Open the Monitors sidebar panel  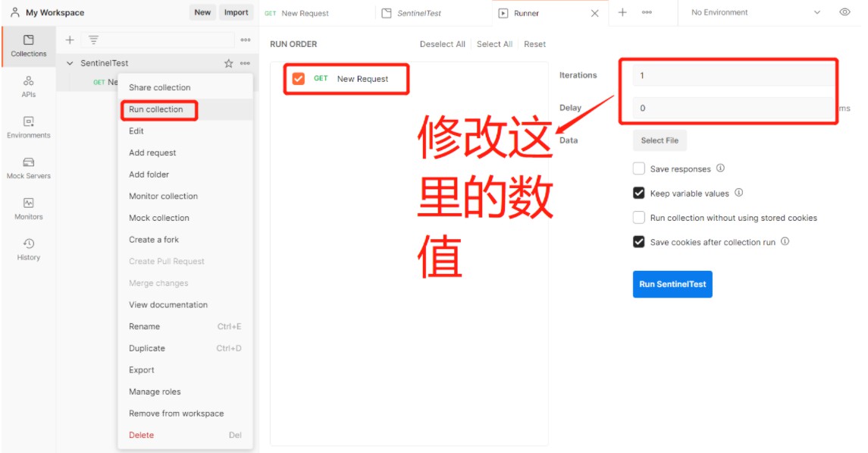coord(28,209)
